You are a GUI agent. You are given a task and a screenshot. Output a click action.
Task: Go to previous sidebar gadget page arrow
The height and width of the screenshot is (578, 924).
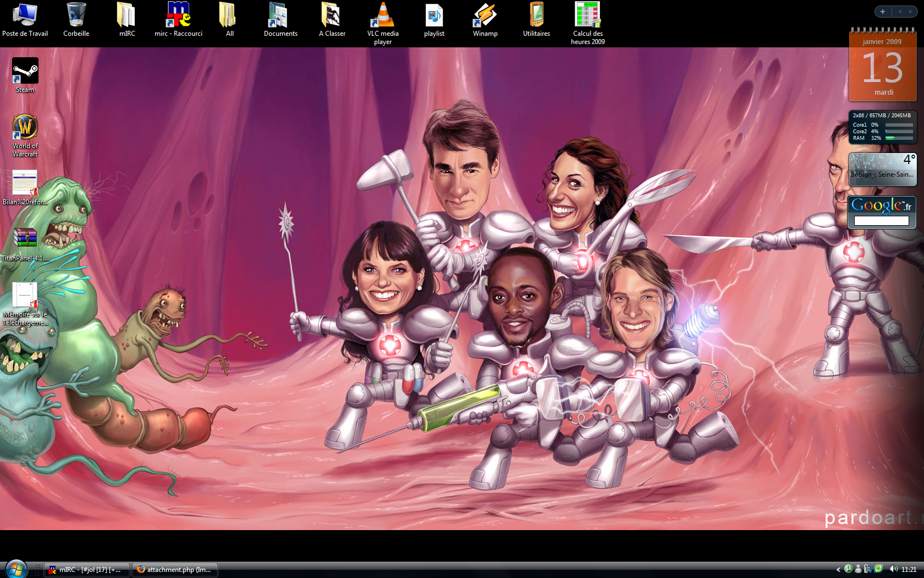point(900,12)
